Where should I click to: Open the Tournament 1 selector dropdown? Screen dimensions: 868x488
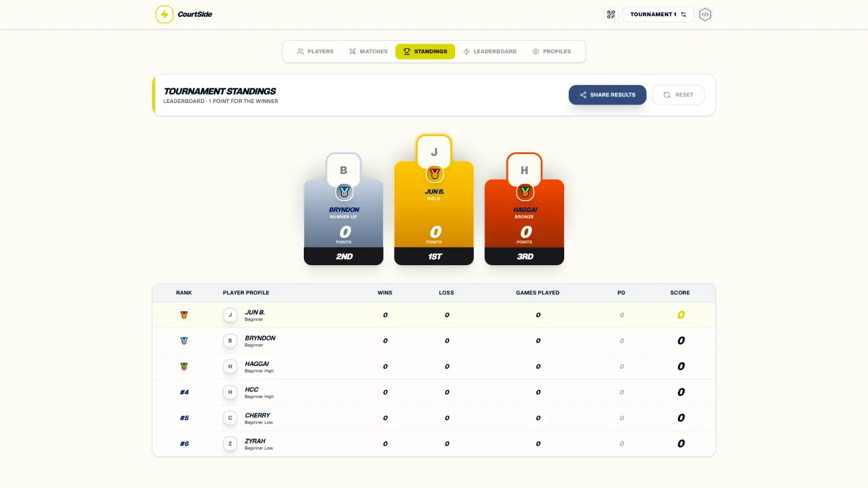coord(658,15)
